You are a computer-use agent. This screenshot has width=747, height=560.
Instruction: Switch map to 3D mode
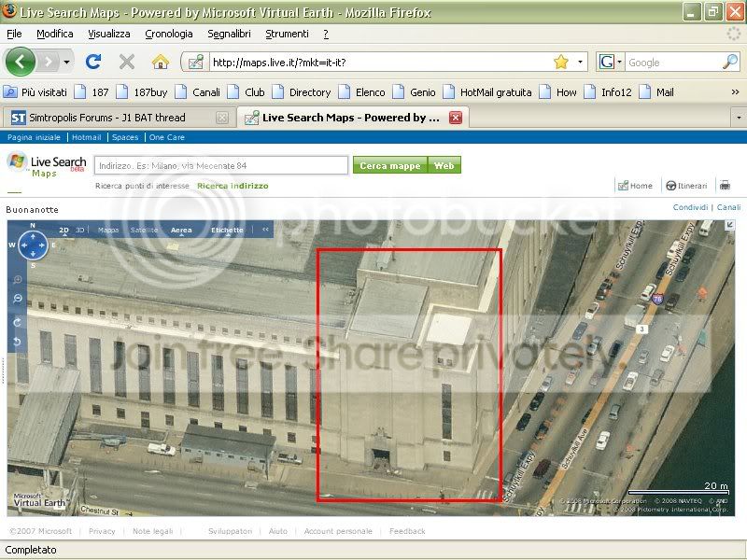(79, 230)
